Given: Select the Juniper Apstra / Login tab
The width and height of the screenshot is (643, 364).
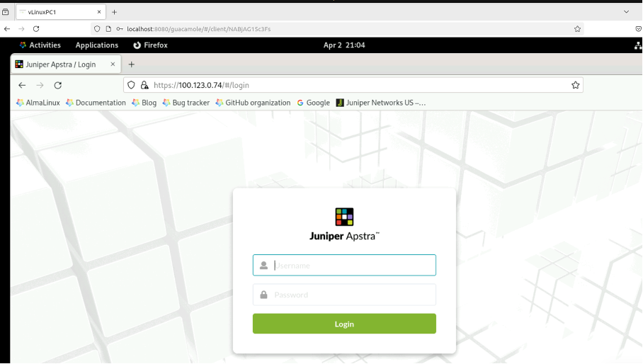Looking at the screenshot, I should [x=61, y=64].
